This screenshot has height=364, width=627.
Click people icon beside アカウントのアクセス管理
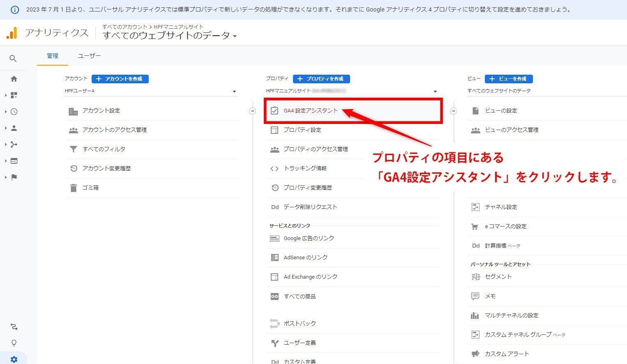coord(73,130)
